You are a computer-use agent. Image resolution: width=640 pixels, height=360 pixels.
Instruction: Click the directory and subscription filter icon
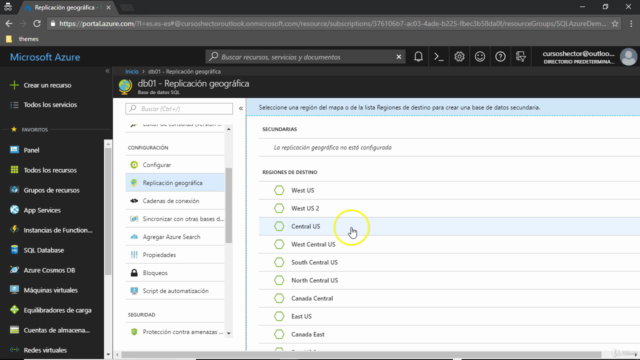[x=520, y=57]
